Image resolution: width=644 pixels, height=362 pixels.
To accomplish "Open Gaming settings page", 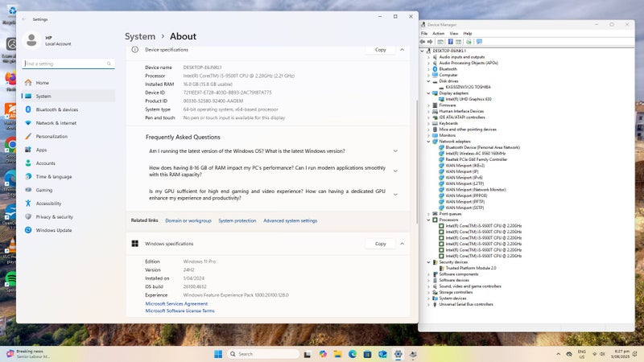I will click(x=68, y=190).
